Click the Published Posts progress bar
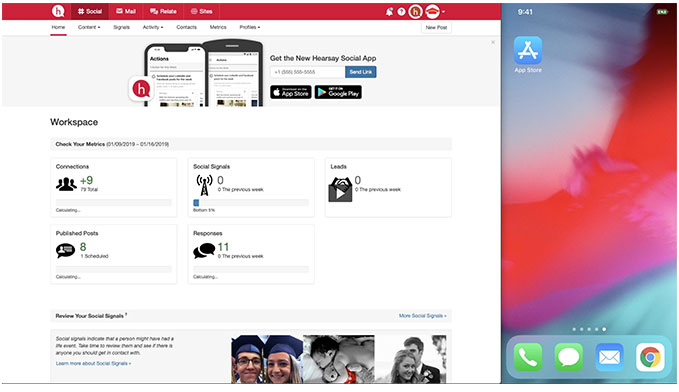This screenshot has height=392, width=679. pyautogui.click(x=113, y=269)
